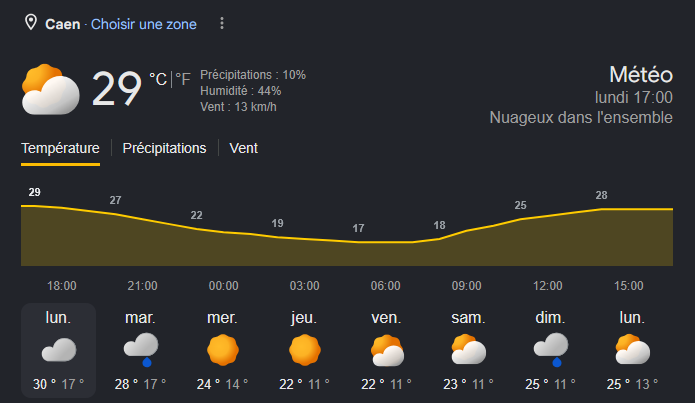Select the °C temperature unit
The height and width of the screenshot is (403, 695).
pos(158,79)
